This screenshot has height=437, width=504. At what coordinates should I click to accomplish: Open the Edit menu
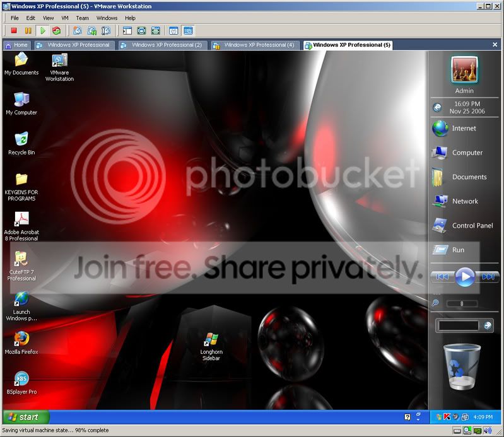pyautogui.click(x=30, y=18)
